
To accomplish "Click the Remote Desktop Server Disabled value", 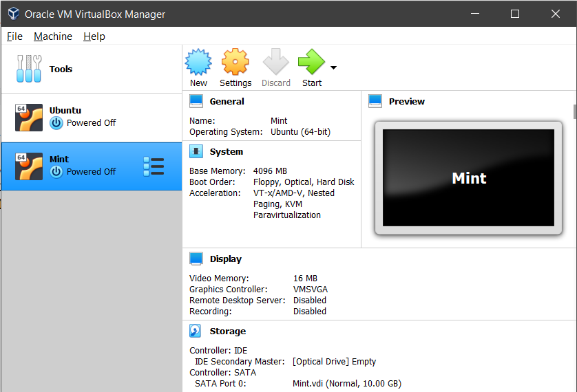I will tap(309, 301).
